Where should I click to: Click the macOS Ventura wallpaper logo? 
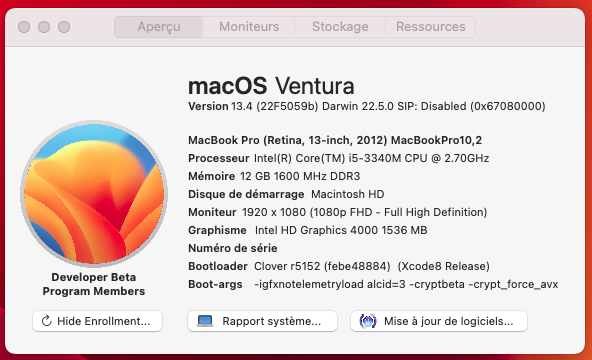coord(94,193)
